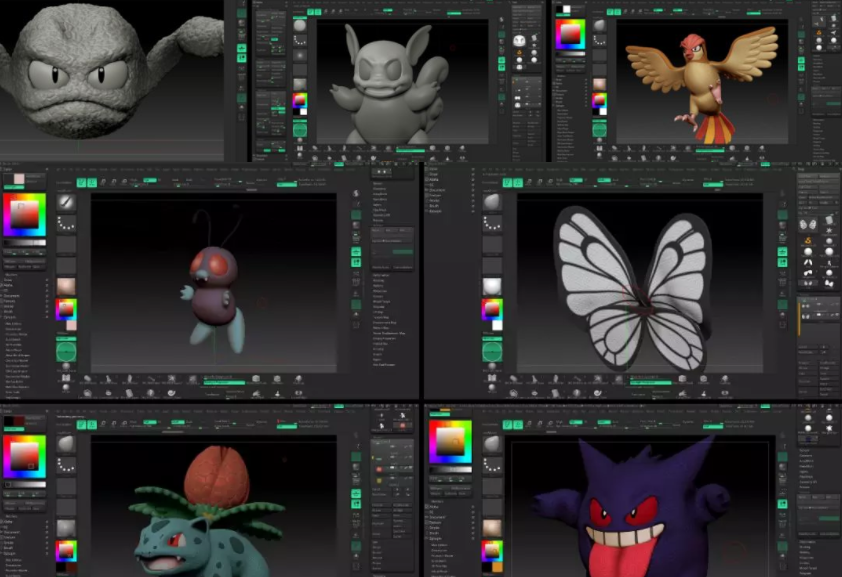842x577 pixels.
Task: Open the skin material thumbnail in the Gengar window
Action: point(492,528)
